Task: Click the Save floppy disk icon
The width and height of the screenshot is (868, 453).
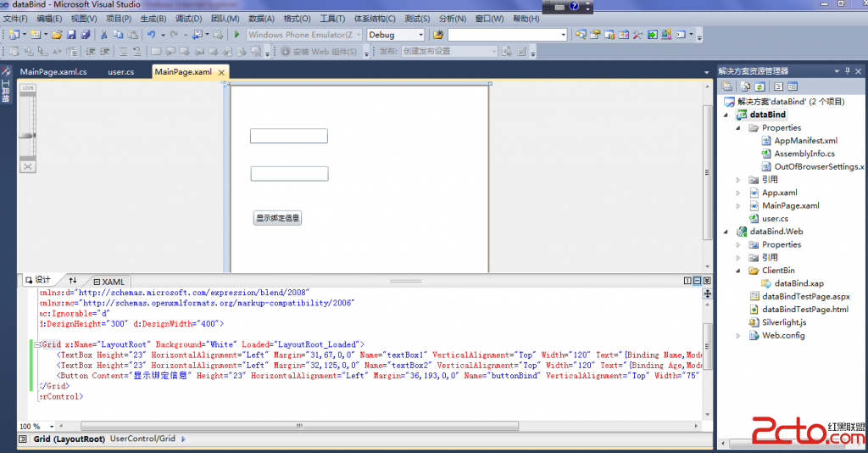Action: point(71,35)
